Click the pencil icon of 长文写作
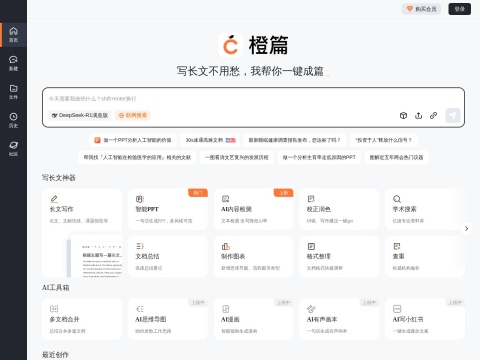Image resolution: width=480 pixels, height=360 pixels. point(54,199)
